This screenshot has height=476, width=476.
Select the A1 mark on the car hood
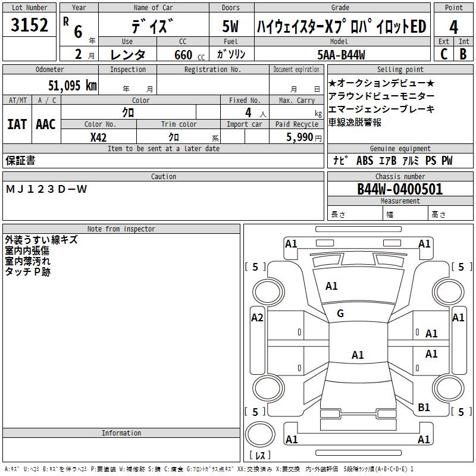pyautogui.click(x=331, y=286)
